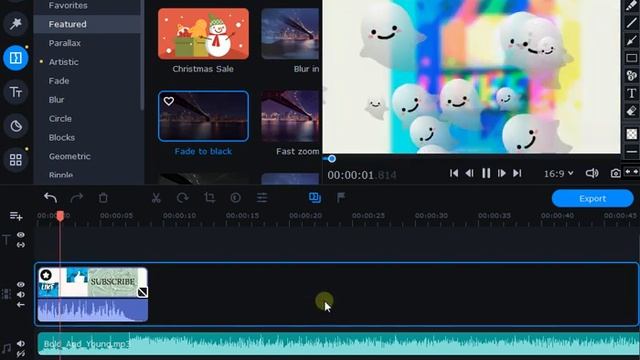The height and width of the screenshot is (360, 640).
Task: Select the Blur category
Action: [56, 100]
